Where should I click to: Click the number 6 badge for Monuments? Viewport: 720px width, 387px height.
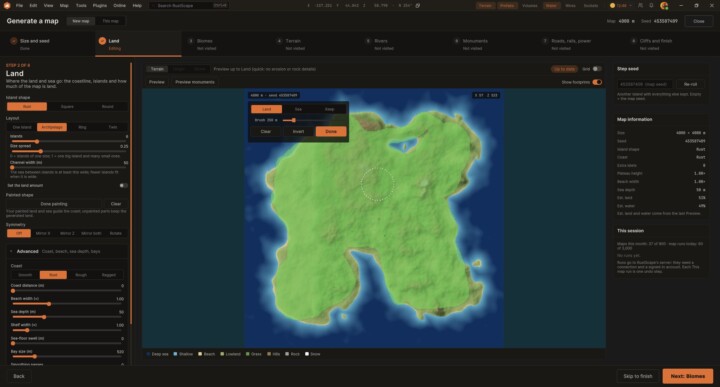[x=456, y=41]
